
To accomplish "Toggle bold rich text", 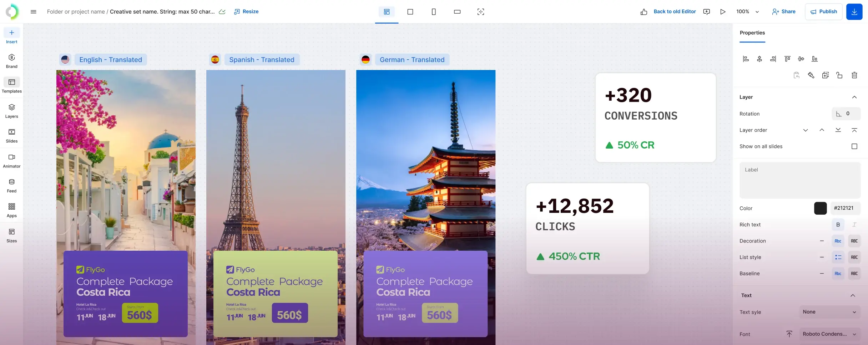I will [x=838, y=225].
